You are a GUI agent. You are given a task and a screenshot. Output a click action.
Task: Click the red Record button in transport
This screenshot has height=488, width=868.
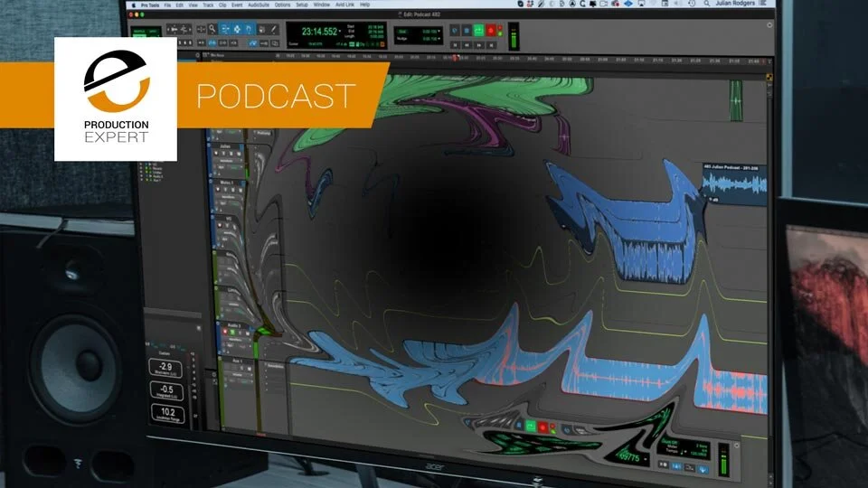[490, 31]
